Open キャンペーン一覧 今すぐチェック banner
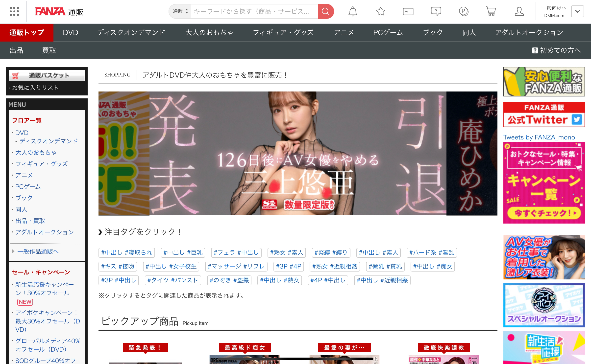Viewport: 591px width, 364px height. tap(544, 183)
